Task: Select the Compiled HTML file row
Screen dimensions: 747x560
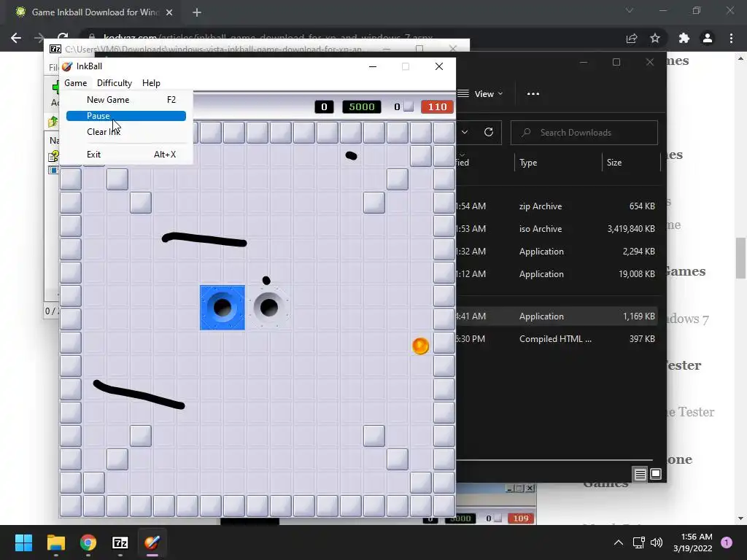Action: pos(557,339)
